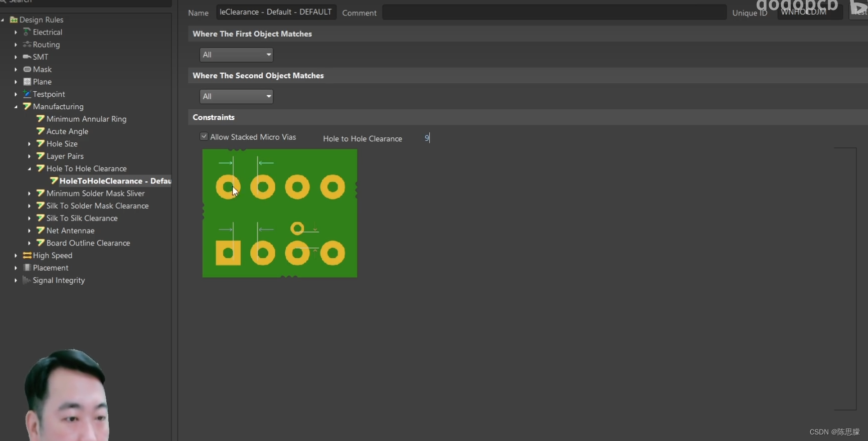Image resolution: width=868 pixels, height=441 pixels.
Task: Expand the Hole Size node
Action: click(29, 144)
